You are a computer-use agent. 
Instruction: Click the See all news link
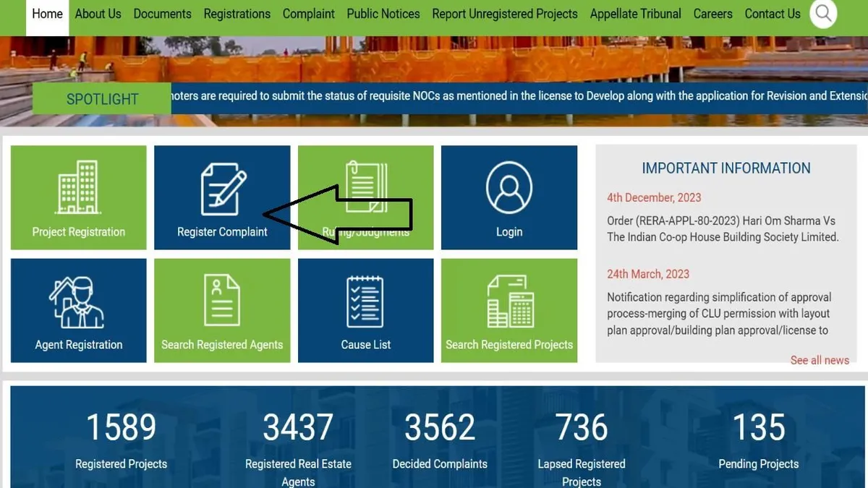pos(820,360)
